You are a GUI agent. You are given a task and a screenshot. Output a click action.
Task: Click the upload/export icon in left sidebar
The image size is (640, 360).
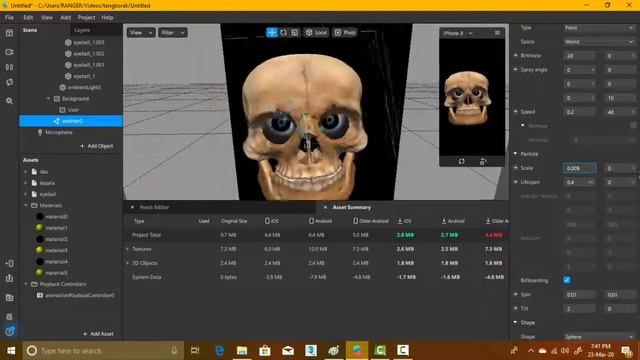9,278
